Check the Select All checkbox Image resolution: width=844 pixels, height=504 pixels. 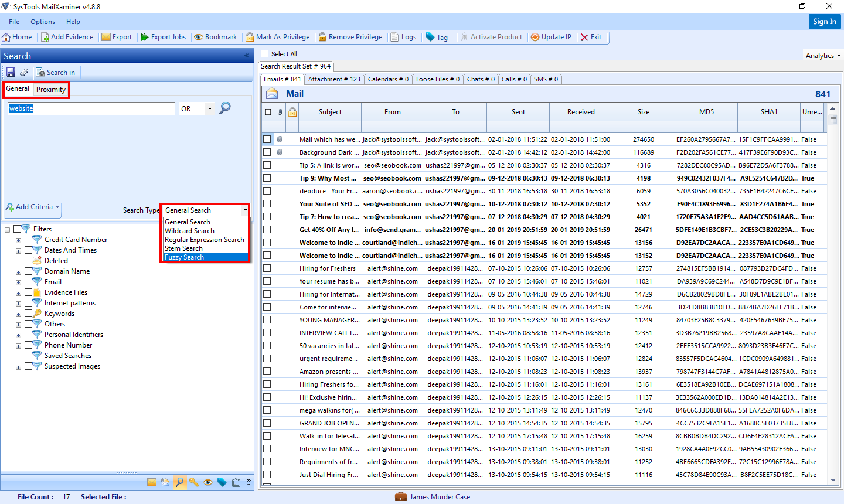(263, 53)
